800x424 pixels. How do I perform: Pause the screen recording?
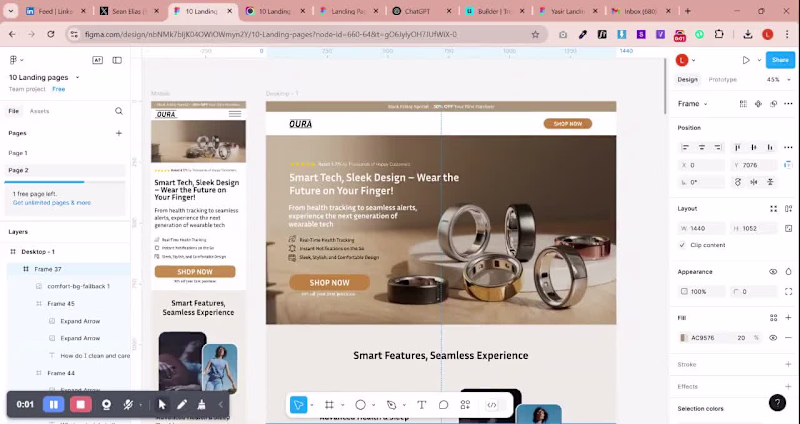point(54,405)
